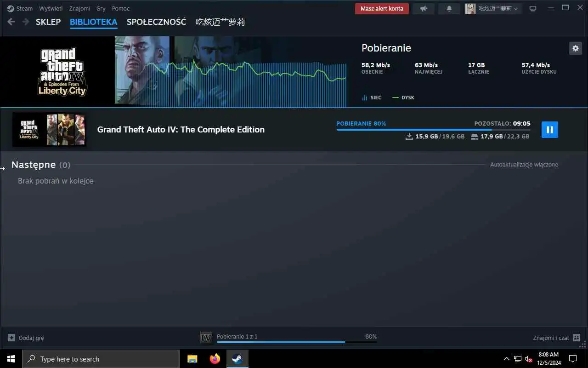
Task: Click the back navigation arrow
Action: tap(11, 22)
